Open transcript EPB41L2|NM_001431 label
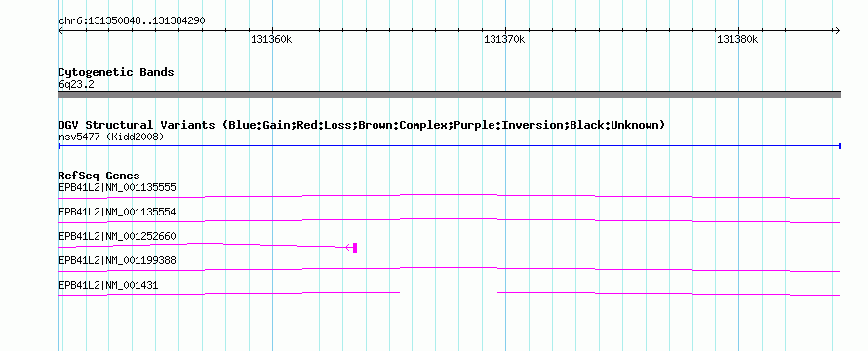 click(x=108, y=285)
